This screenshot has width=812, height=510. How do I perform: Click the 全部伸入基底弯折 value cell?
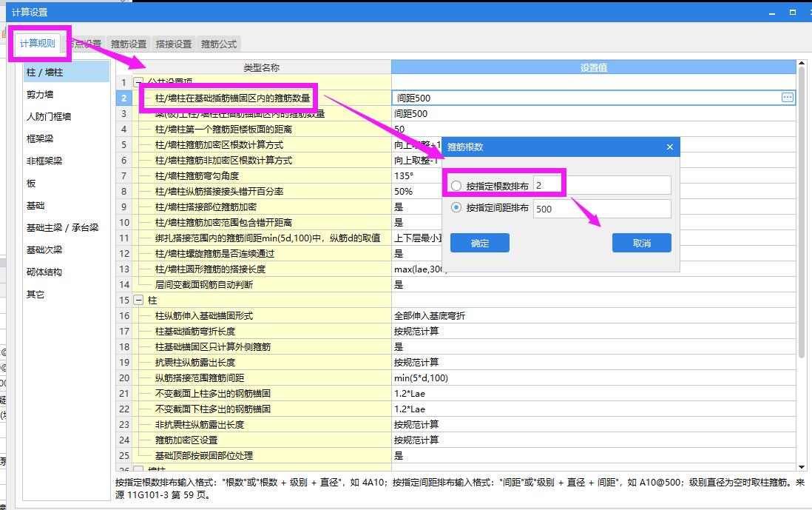(x=593, y=315)
